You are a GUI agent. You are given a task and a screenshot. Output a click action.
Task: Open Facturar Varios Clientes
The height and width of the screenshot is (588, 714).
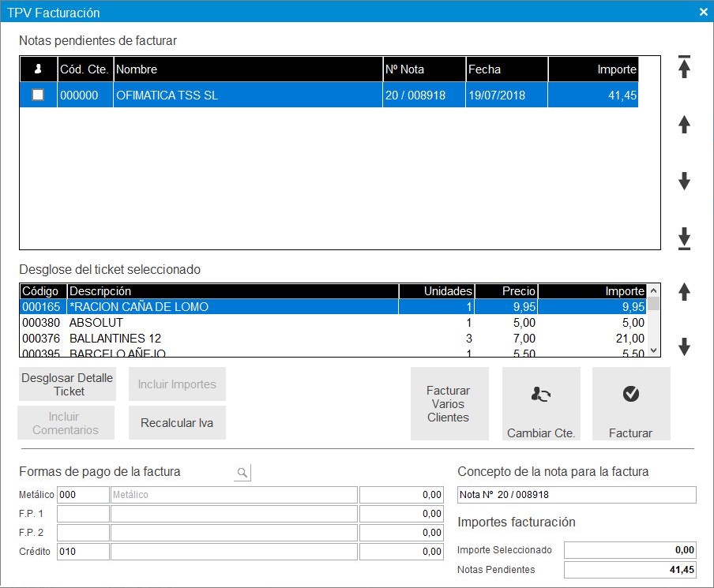click(448, 403)
